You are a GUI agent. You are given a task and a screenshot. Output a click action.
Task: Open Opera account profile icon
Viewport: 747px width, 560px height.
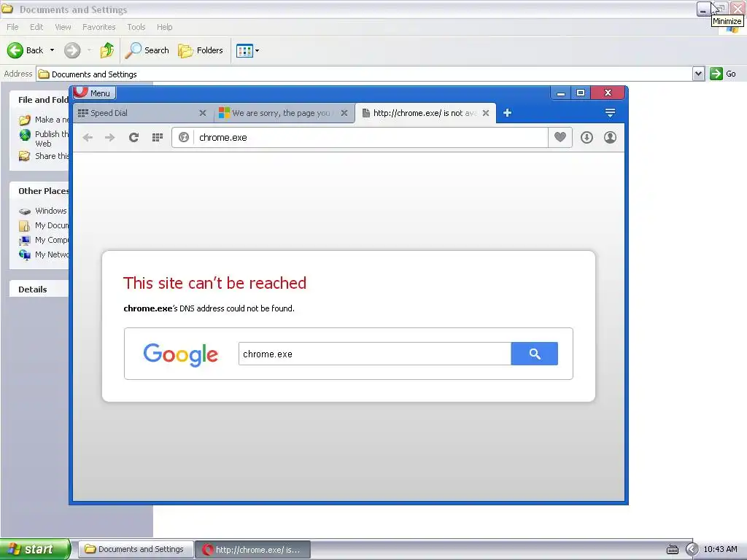click(610, 138)
